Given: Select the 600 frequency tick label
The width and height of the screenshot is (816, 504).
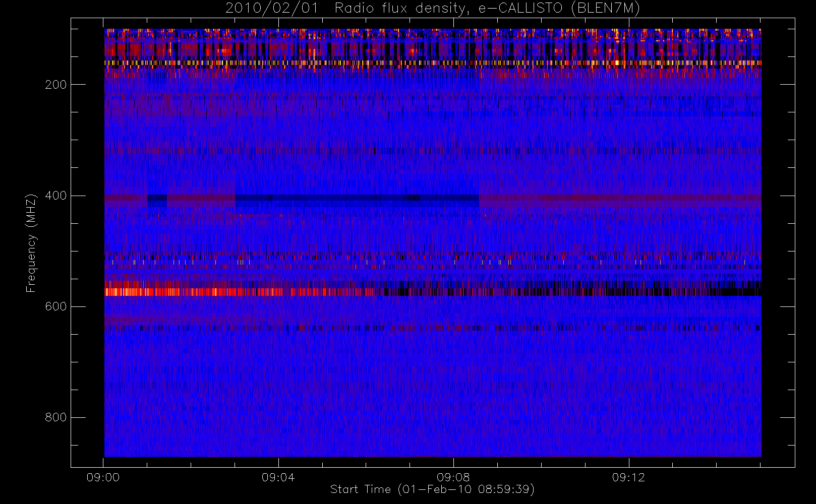Looking at the screenshot, I should [55, 306].
